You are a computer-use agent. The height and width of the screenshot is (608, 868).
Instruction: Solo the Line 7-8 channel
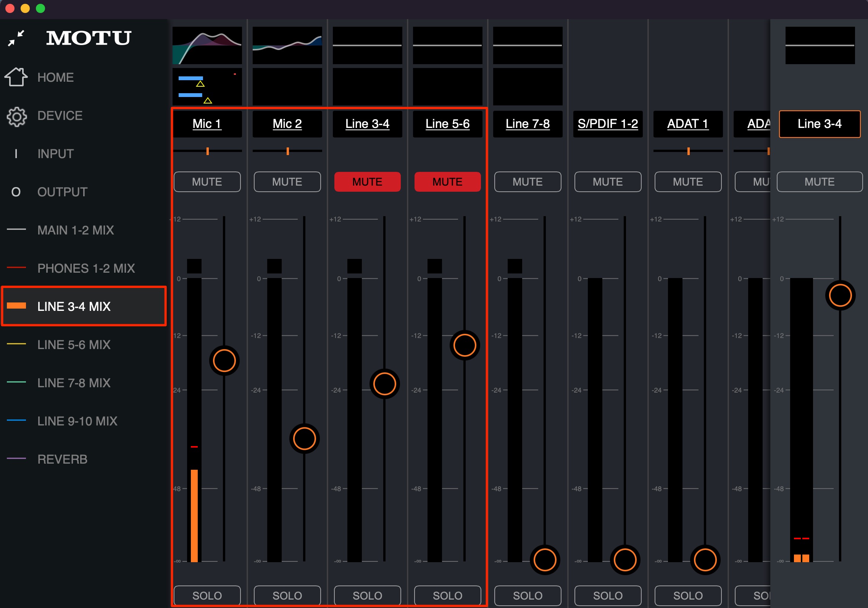click(528, 595)
